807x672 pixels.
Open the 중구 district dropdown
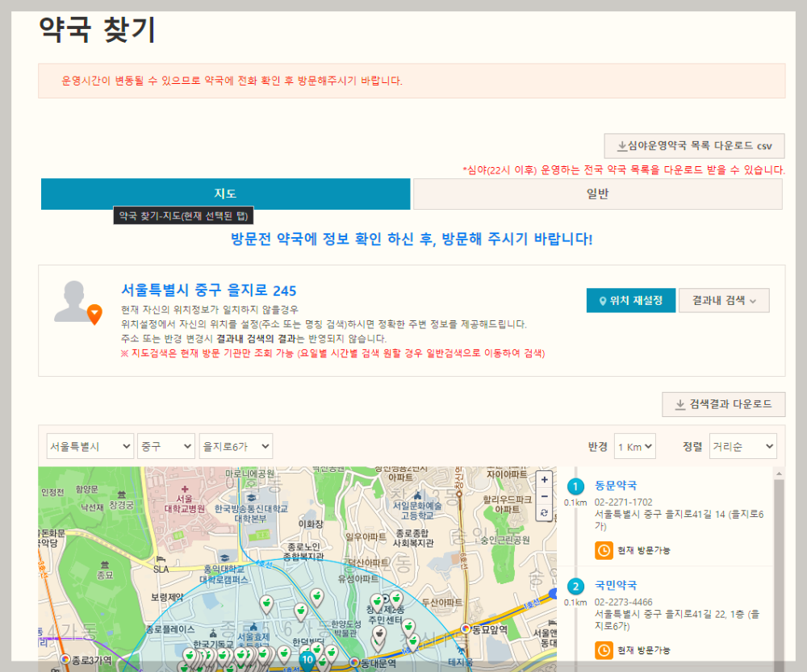(166, 445)
